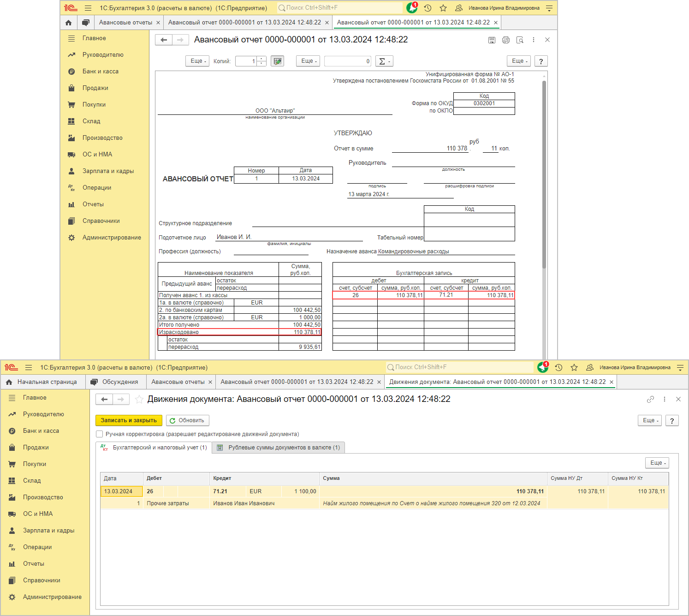
Task: Open the Зарплата и кадры section in the bottom sidebar
Action: pyautogui.click(x=48, y=531)
